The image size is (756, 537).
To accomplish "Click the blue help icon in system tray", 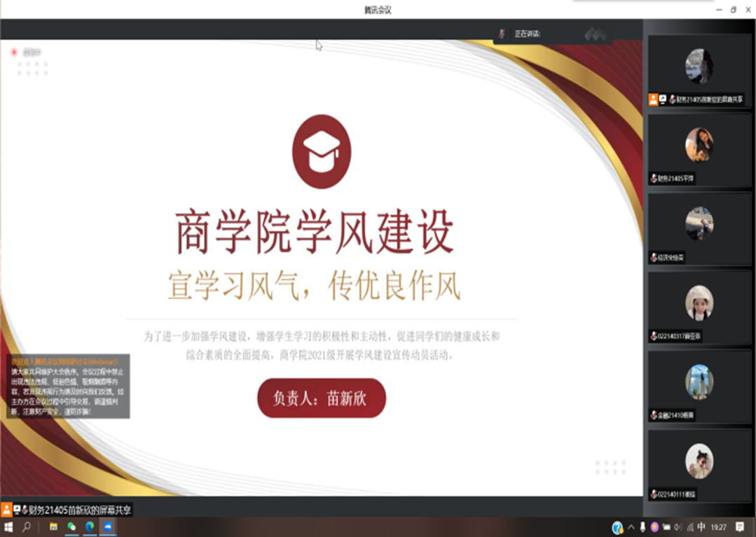I will coord(617,527).
